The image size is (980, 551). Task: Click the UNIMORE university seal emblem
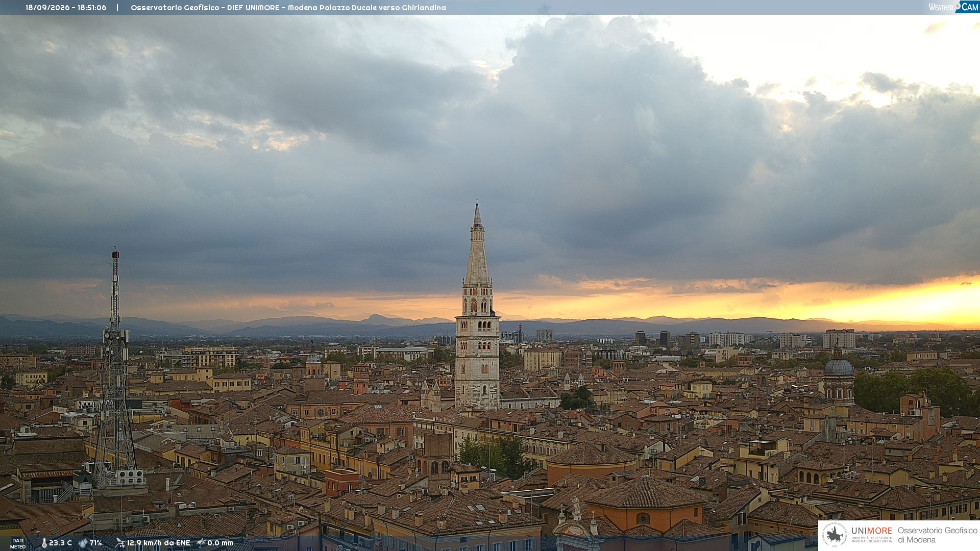(x=835, y=535)
